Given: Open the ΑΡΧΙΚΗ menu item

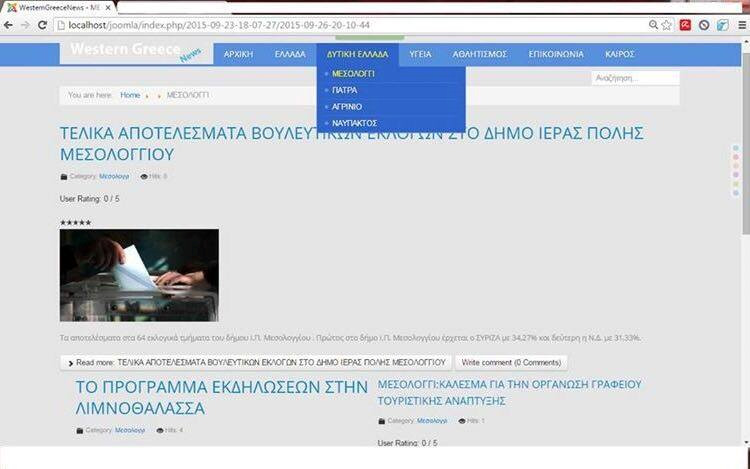Looking at the screenshot, I should 238,55.
